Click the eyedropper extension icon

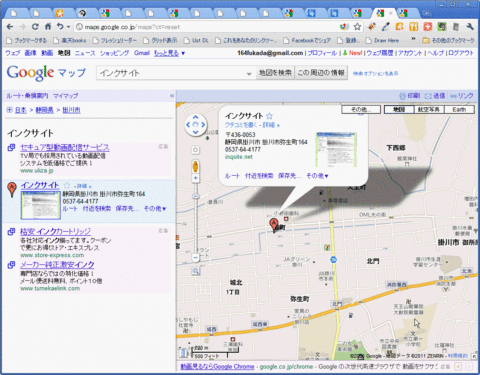click(386, 27)
